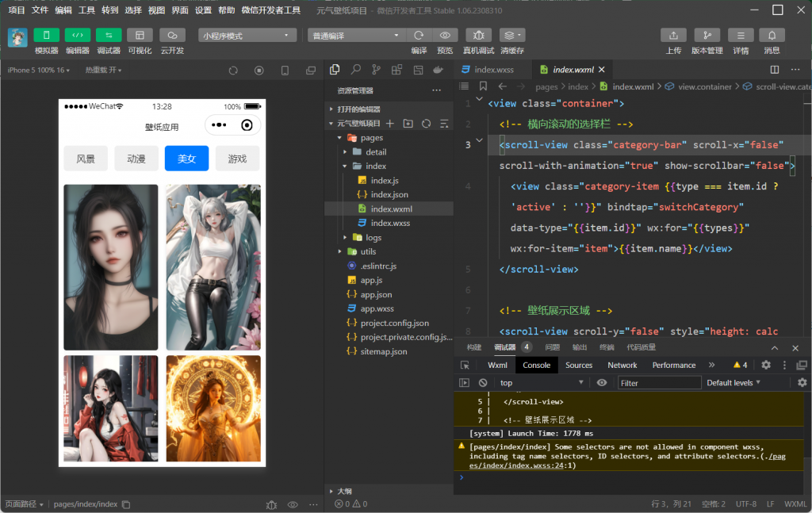Select the 风景 category button in simulator
The height and width of the screenshot is (513, 812).
[86, 159]
